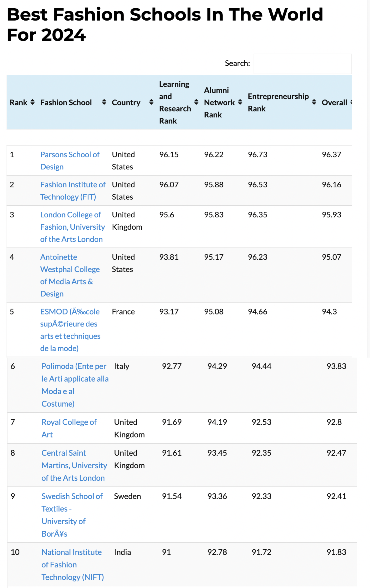This screenshot has width=370, height=588.
Task: Open Parsons School of Design link
Action: point(70,161)
